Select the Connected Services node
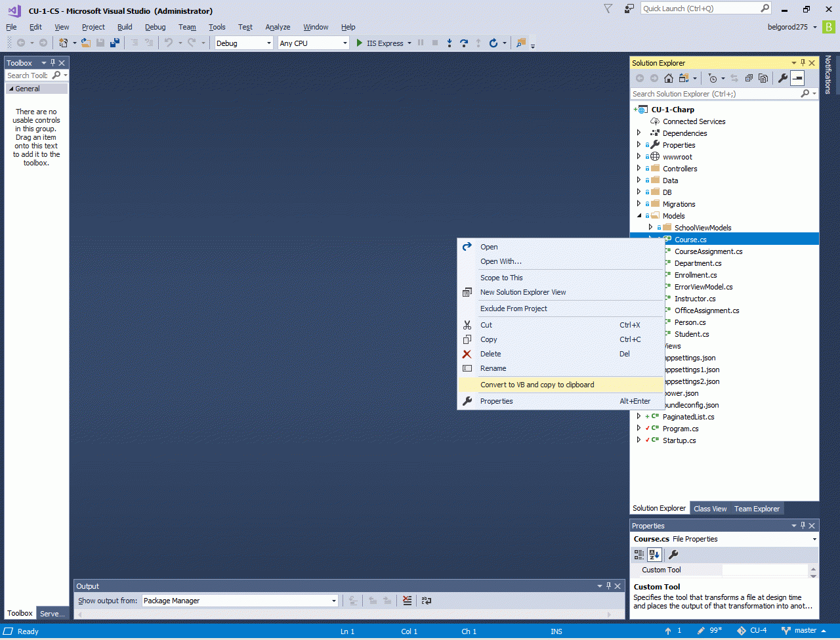The image size is (840, 640). [x=694, y=121]
